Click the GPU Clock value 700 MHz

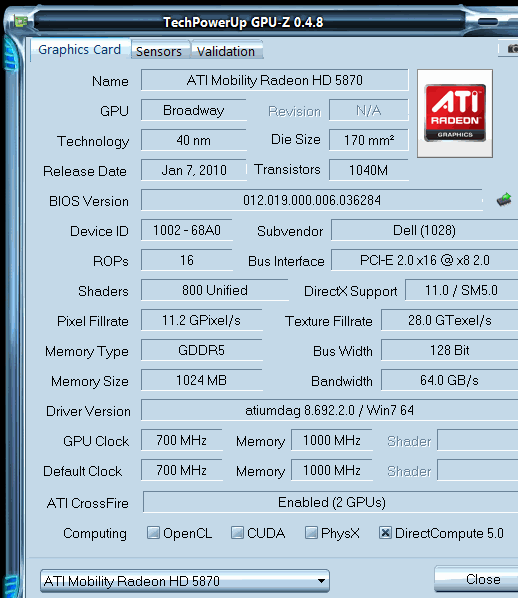pyautogui.click(x=182, y=440)
